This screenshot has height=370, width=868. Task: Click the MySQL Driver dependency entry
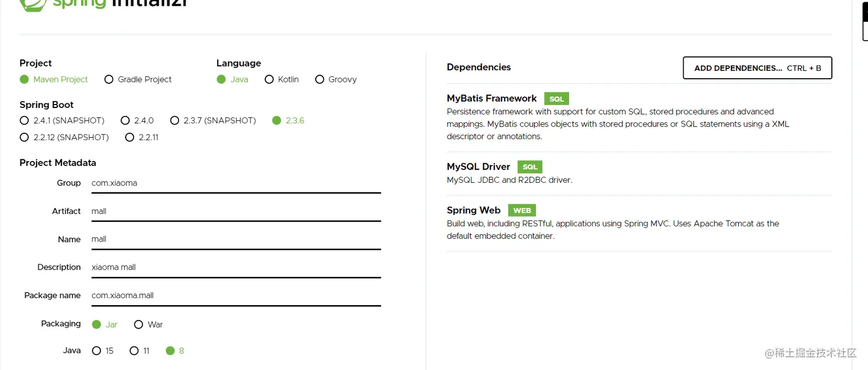[x=478, y=167]
